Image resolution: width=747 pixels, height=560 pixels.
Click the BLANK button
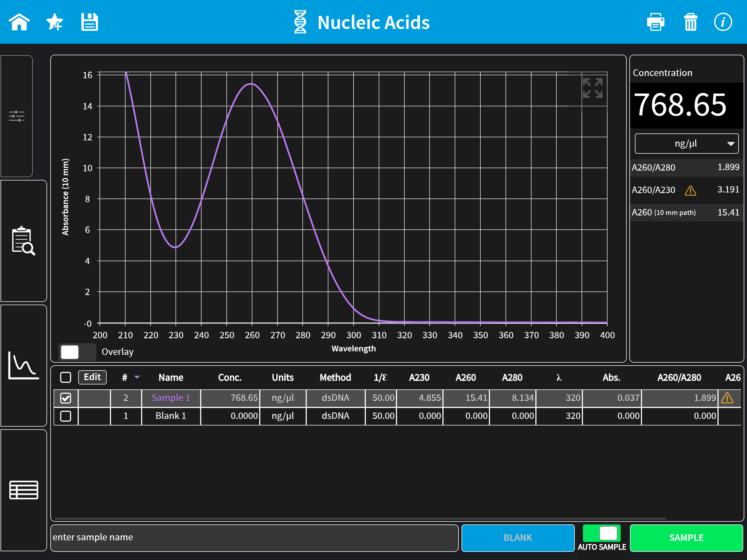(x=518, y=538)
